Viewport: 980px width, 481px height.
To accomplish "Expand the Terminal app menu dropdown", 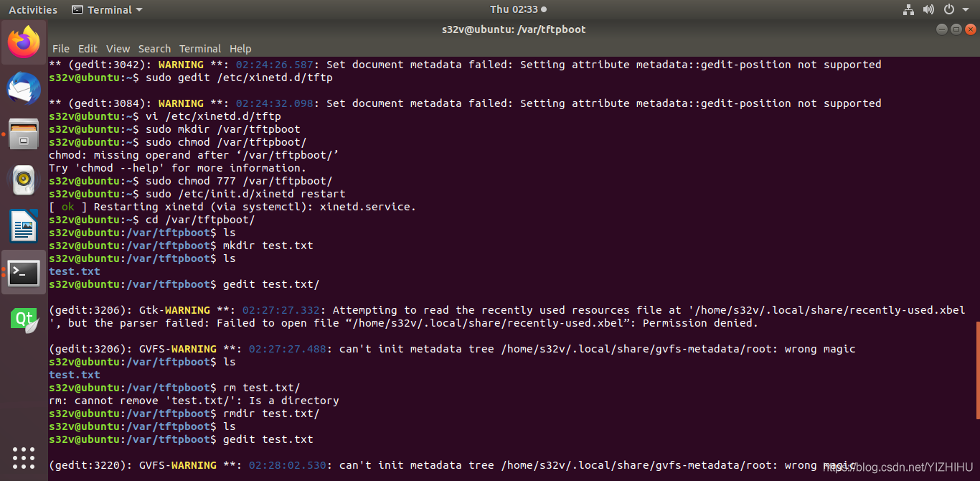I will pyautogui.click(x=108, y=9).
